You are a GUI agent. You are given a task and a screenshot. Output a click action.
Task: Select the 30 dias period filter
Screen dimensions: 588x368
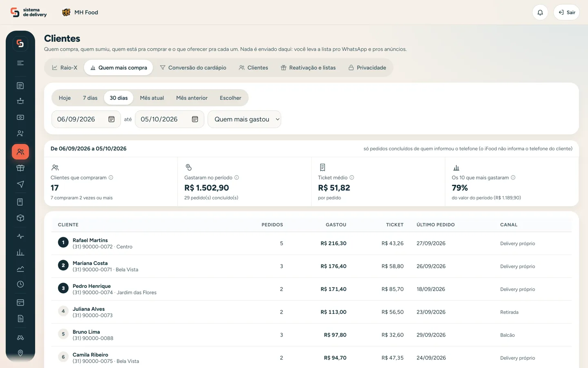click(118, 98)
